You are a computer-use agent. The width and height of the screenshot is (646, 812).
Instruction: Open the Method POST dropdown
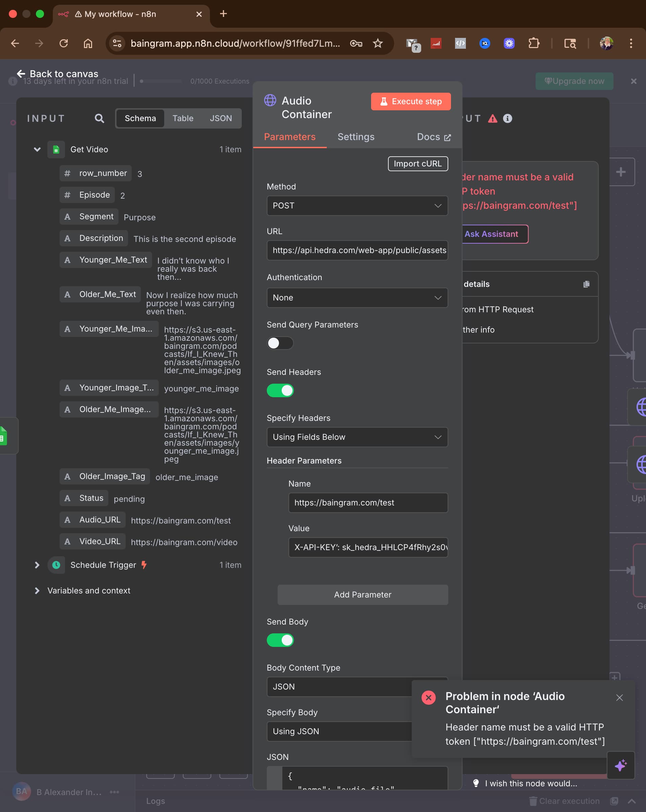pyautogui.click(x=357, y=206)
